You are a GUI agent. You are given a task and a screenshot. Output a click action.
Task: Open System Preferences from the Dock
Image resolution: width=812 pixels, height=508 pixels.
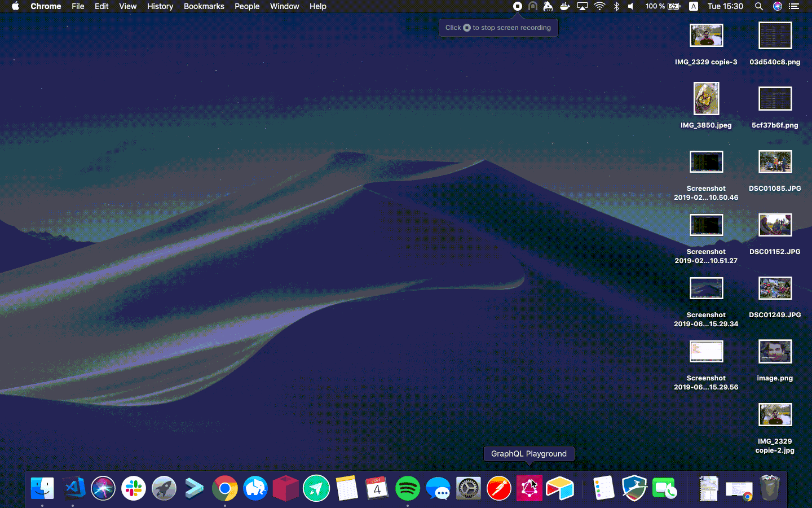click(x=469, y=488)
